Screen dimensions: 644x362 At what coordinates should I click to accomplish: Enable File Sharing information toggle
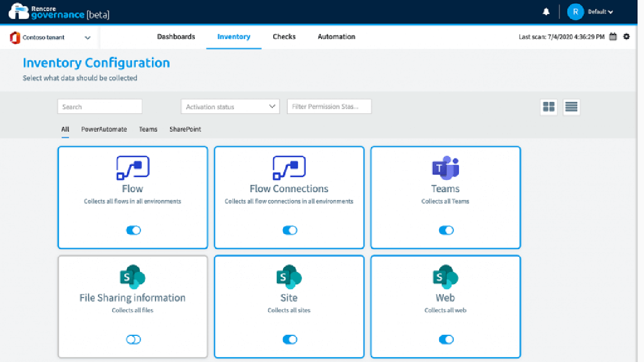point(133,339)
